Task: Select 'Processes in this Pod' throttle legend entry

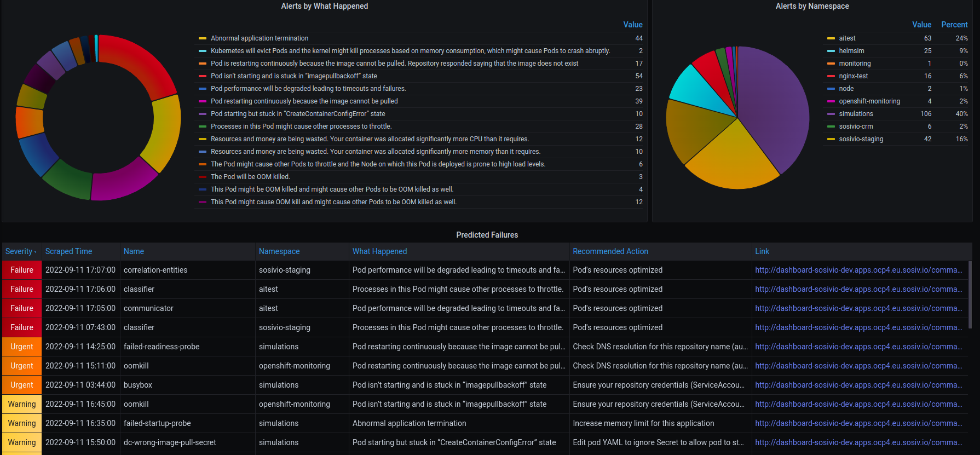Action: tap(301, 126)
